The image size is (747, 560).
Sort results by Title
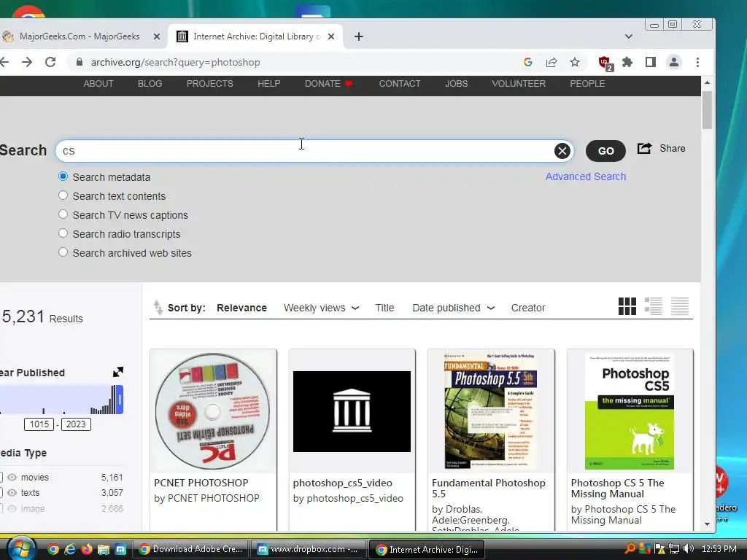pos(384,308)
